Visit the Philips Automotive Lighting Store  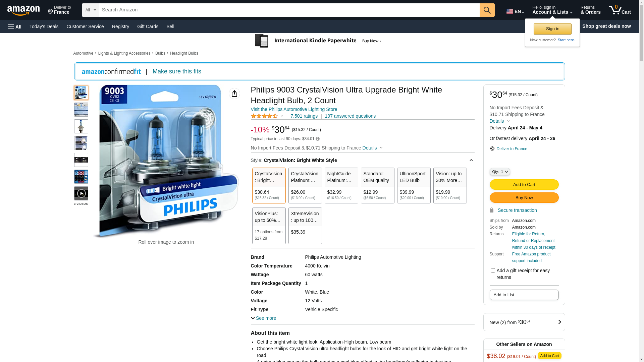pos(294,109)
